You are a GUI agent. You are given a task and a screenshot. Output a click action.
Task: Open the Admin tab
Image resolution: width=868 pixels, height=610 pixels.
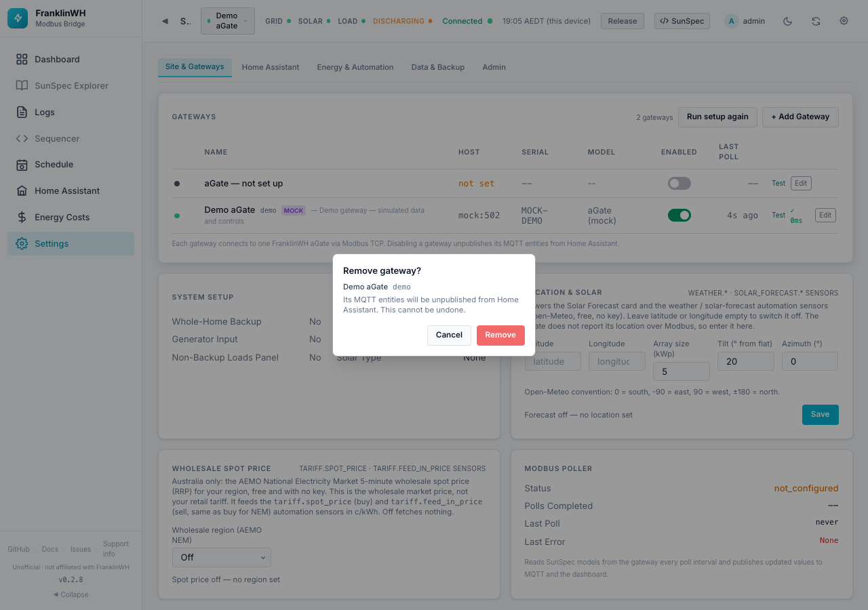click(494, 67)
